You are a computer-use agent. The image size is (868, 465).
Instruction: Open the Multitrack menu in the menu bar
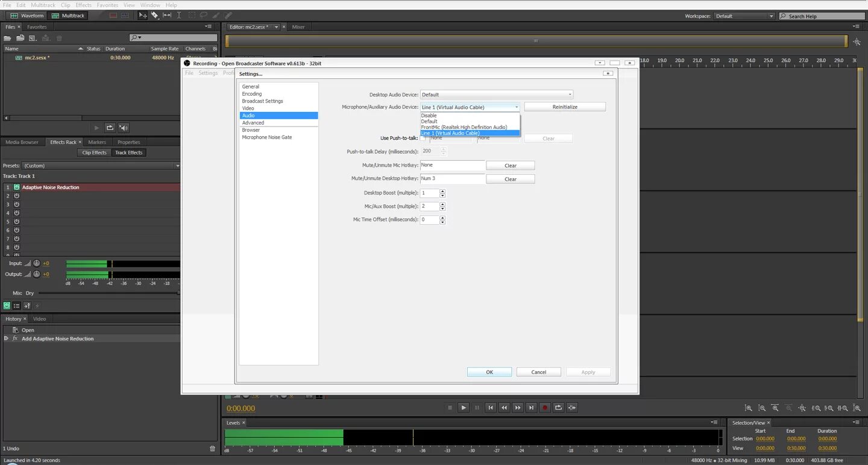(x=43, y=5)
